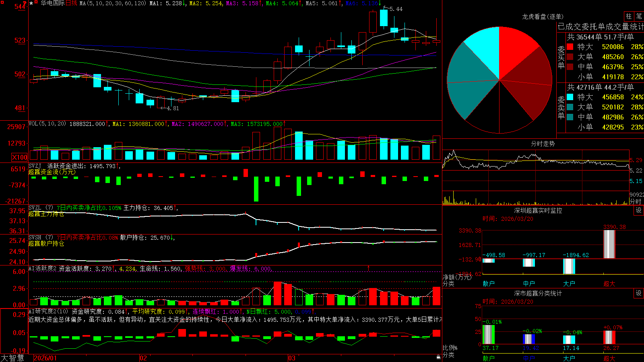Click the 大户 bar showing -1894.62
This screenshot has width=644, height=362.
point(569,266)
